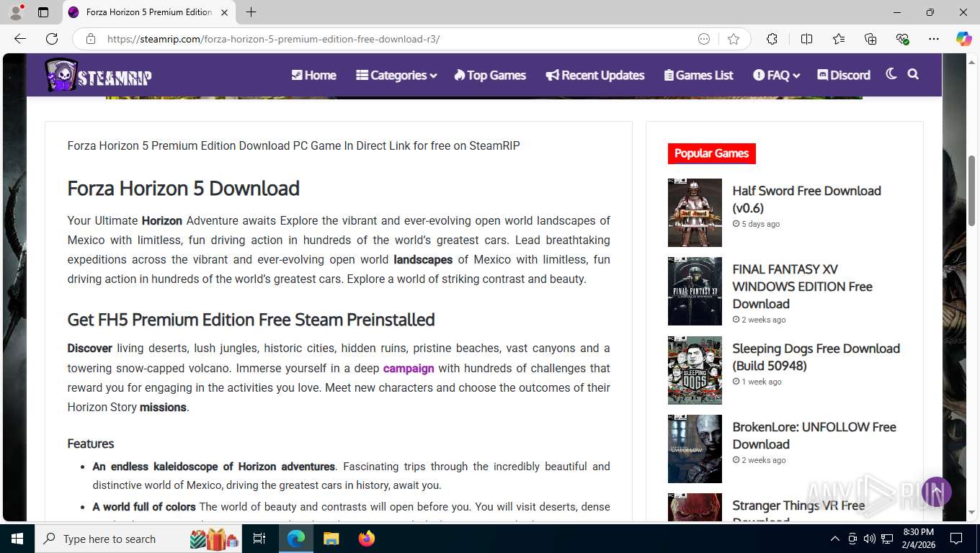The image size is (980, 553).
Task: Open the notification center icon
Action: (x=956, y=539)
